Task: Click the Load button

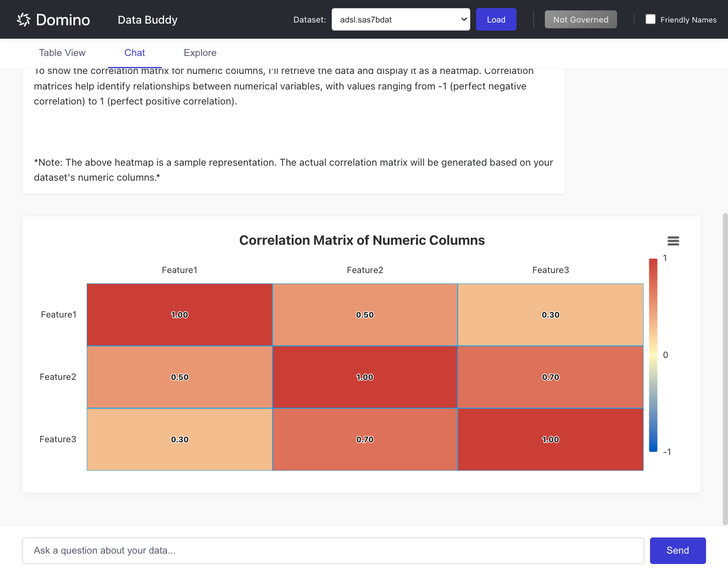Action: tap(496, 19)
